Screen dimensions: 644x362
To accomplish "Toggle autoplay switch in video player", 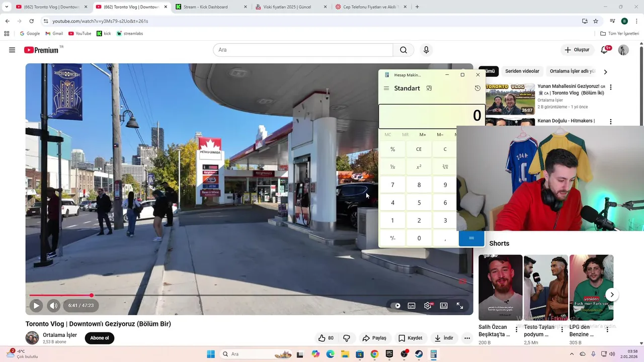I will (x=396, y=305).
